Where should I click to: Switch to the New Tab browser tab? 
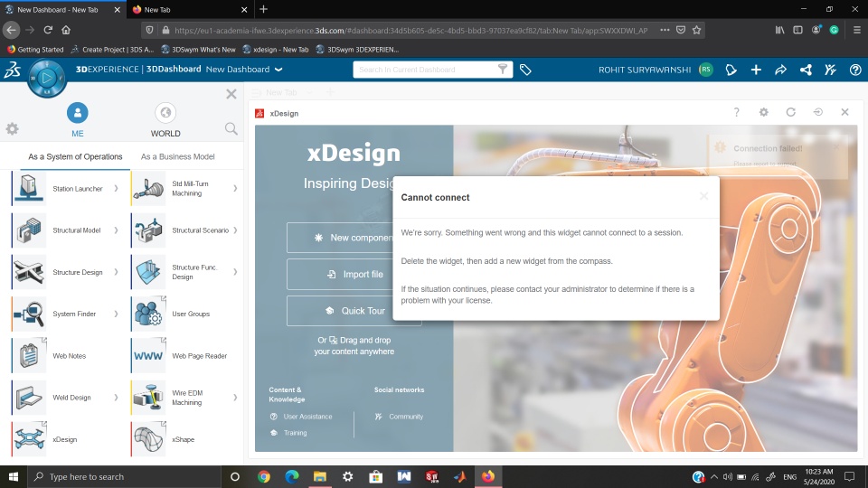click(x=190, y=9)
